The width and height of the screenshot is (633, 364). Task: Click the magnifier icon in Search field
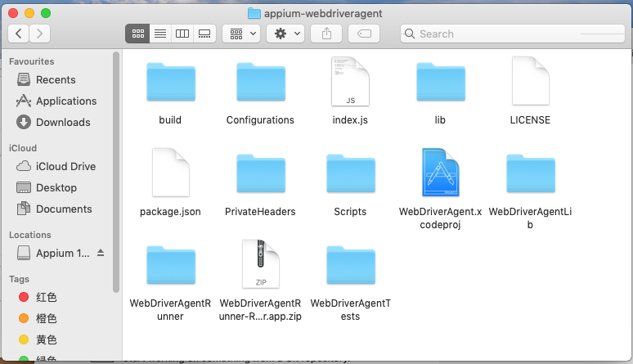pos(410,34)
